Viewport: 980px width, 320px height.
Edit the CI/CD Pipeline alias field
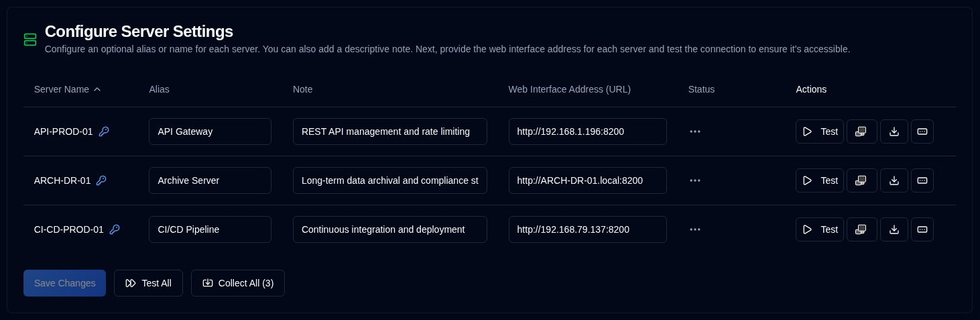tap(210, 229)
